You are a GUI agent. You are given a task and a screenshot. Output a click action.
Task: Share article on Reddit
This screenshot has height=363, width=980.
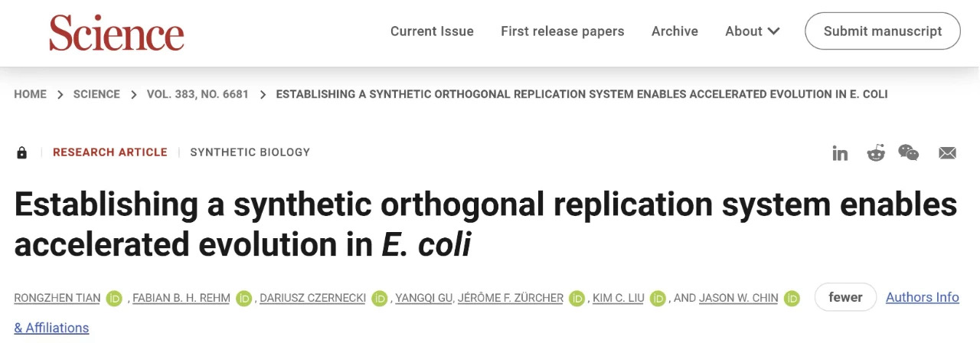[x=875, y=153]
